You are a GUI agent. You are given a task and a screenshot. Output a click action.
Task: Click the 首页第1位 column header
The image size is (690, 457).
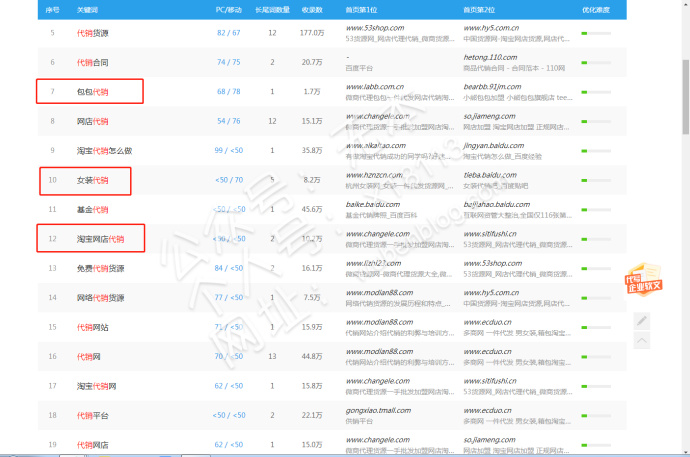[x=361, y=10]
